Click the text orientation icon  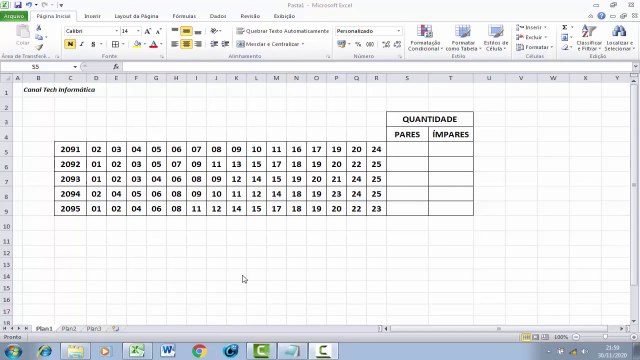(214, 31)
